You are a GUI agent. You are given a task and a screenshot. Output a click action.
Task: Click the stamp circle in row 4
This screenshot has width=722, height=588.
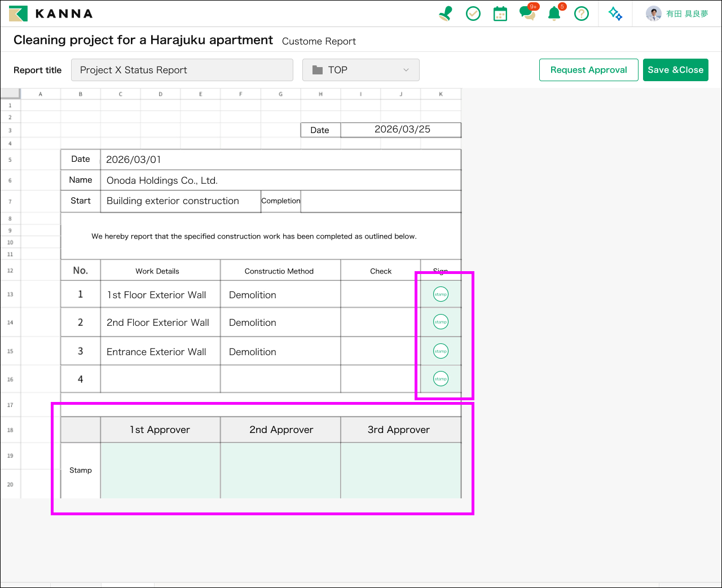tap(441, 379)
